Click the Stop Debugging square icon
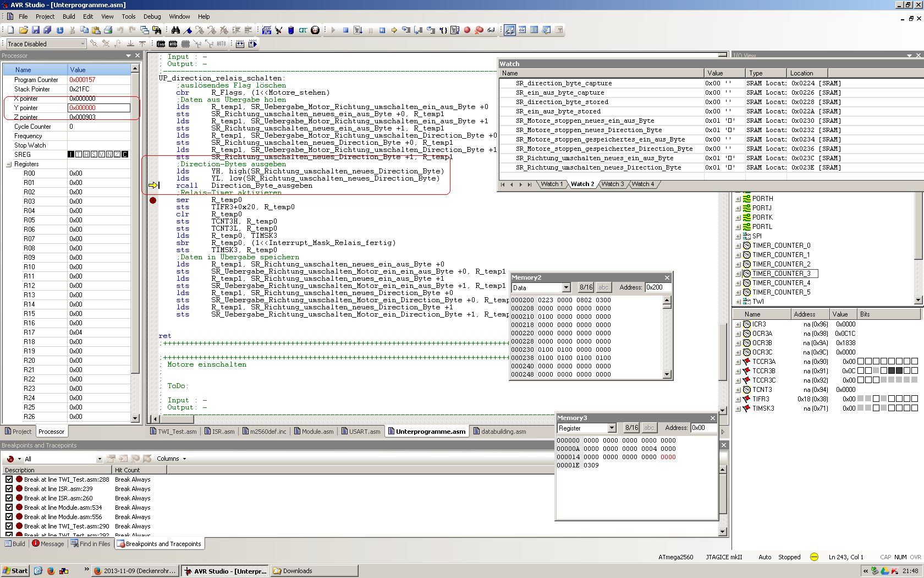 click(x=345, y=30)
